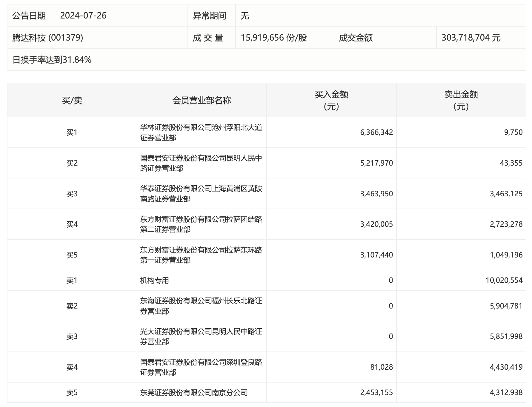The image size is (532, 407).
Task: Click the 公告日期 label
Action: click(29, 16)
